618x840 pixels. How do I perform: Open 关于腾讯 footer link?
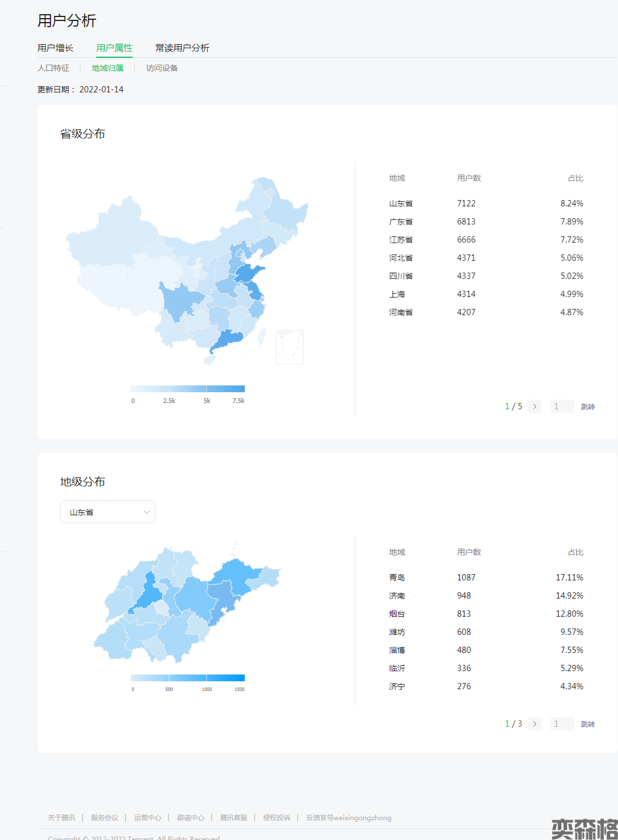click(61, 818)
